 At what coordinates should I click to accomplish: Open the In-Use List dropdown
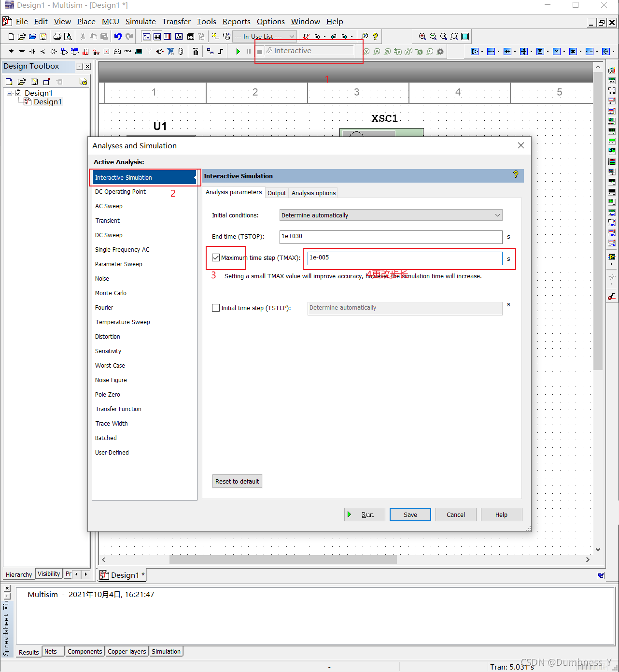click(x=265, y=36)
